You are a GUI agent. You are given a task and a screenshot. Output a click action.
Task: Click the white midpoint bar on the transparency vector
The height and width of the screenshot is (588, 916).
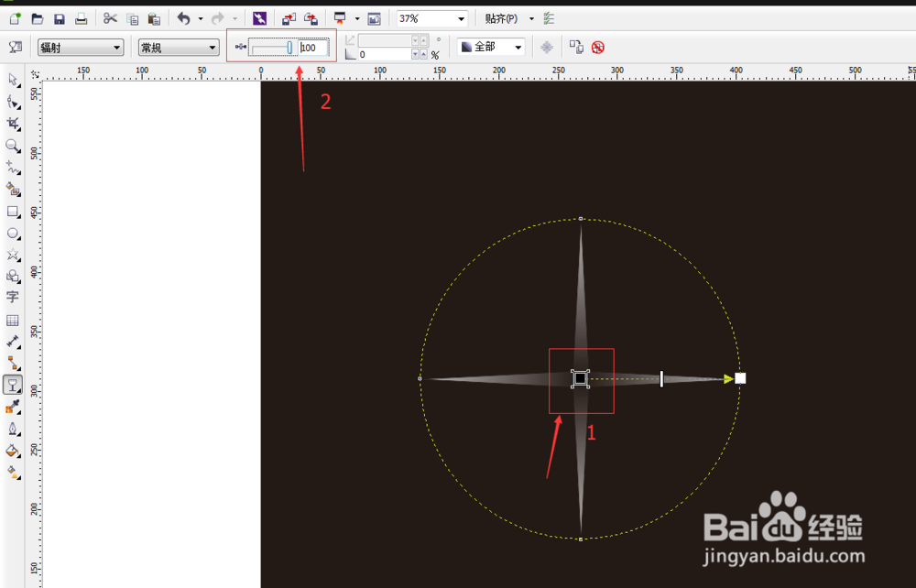click(x=661, y=378)
